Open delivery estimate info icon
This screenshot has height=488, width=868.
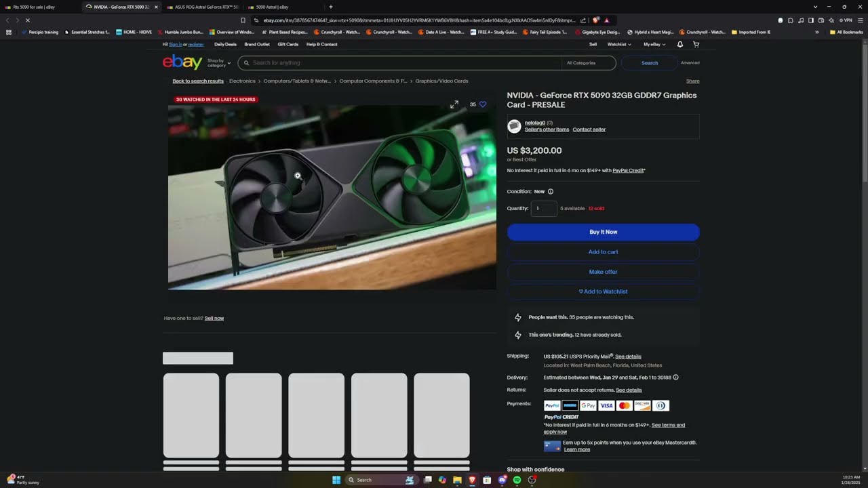(675, 378)
